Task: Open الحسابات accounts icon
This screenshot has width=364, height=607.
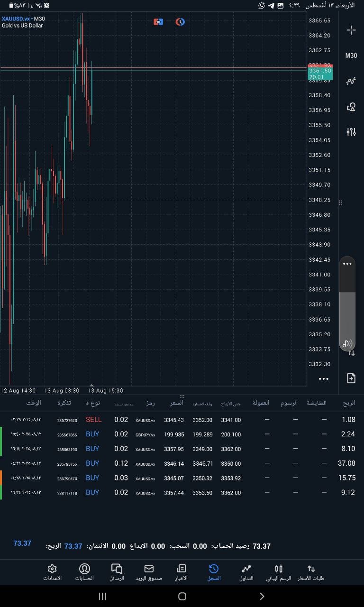Action: pos(84,572)
